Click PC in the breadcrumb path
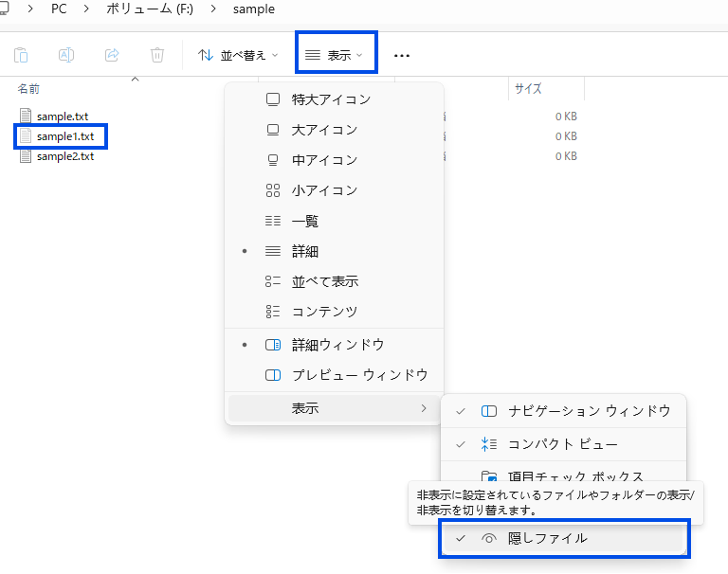The width and height of the screenshot is (728, 574). pos(59,9)
